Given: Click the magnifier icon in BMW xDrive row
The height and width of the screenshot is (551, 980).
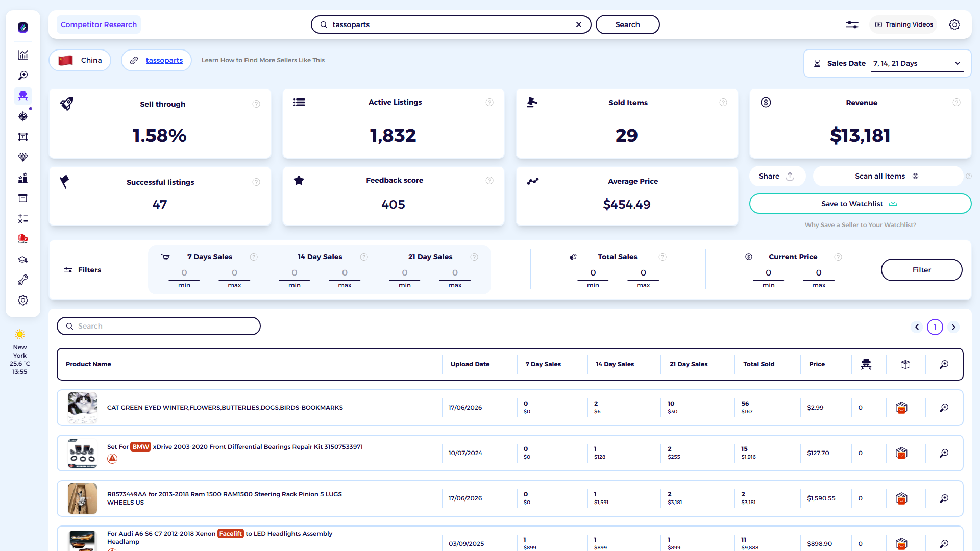Looking at the screenshot, I should coord(944,454).
